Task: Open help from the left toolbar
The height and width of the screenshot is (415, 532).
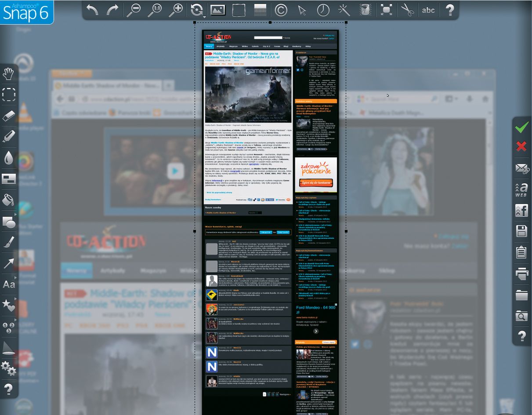Action: [9, 389]
